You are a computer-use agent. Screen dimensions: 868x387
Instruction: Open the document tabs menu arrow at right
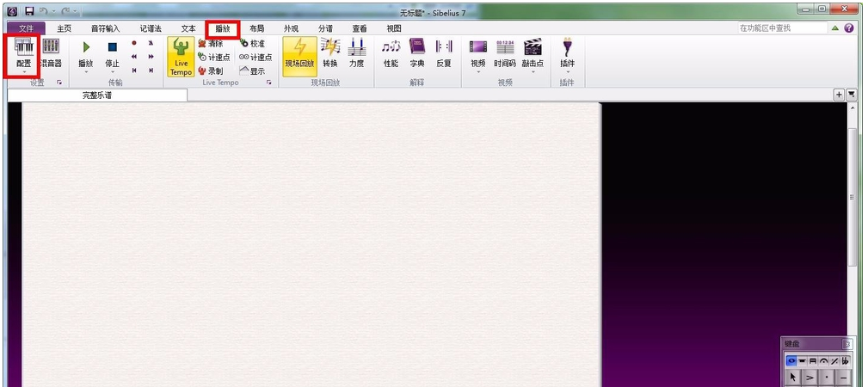852,95
